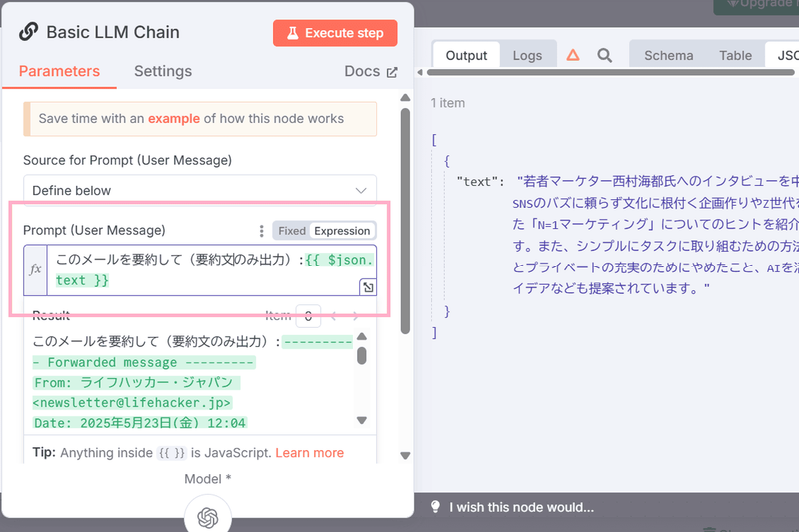799x532 pixels.
Task: Switch output view to Schema
Action: (x=668, y=55)
